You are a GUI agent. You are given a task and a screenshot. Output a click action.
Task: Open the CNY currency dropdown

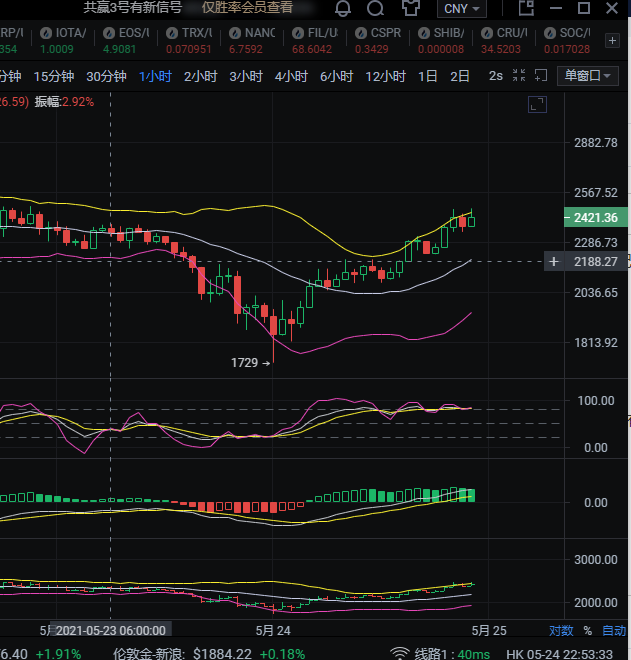click(x=462, y=9)
